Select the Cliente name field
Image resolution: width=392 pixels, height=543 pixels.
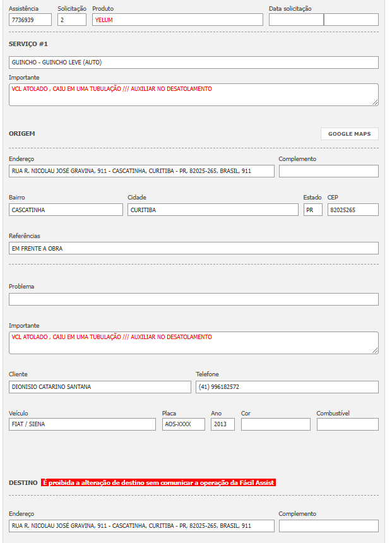coord(100,387)
